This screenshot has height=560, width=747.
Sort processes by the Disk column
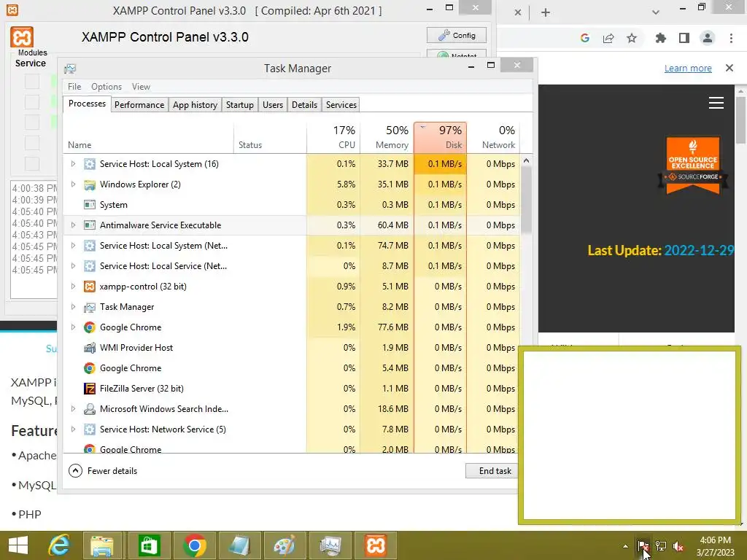tap(440, 138)
